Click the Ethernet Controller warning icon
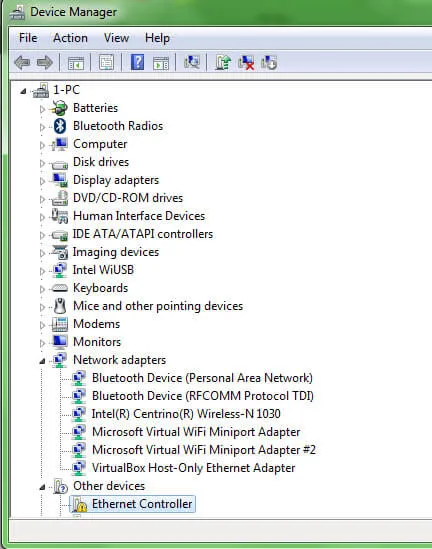Viewport: 432px width, 549px height. (80, 505)
